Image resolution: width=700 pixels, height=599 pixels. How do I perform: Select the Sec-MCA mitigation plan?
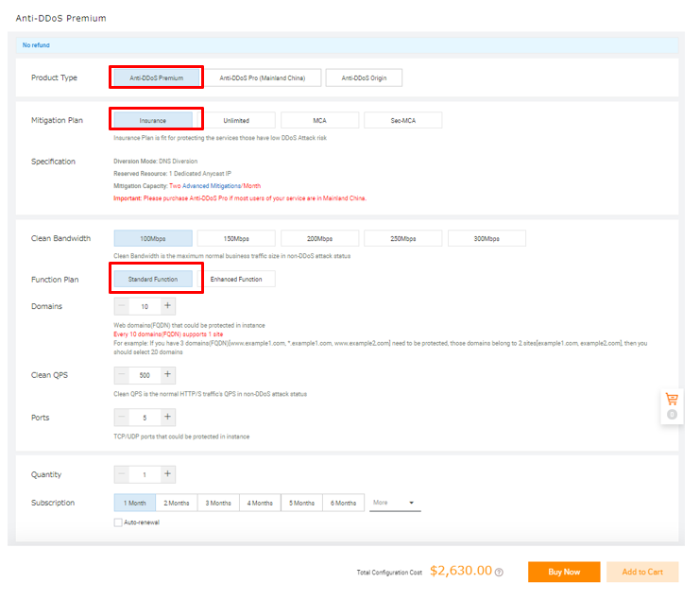[x=402, y=121]
